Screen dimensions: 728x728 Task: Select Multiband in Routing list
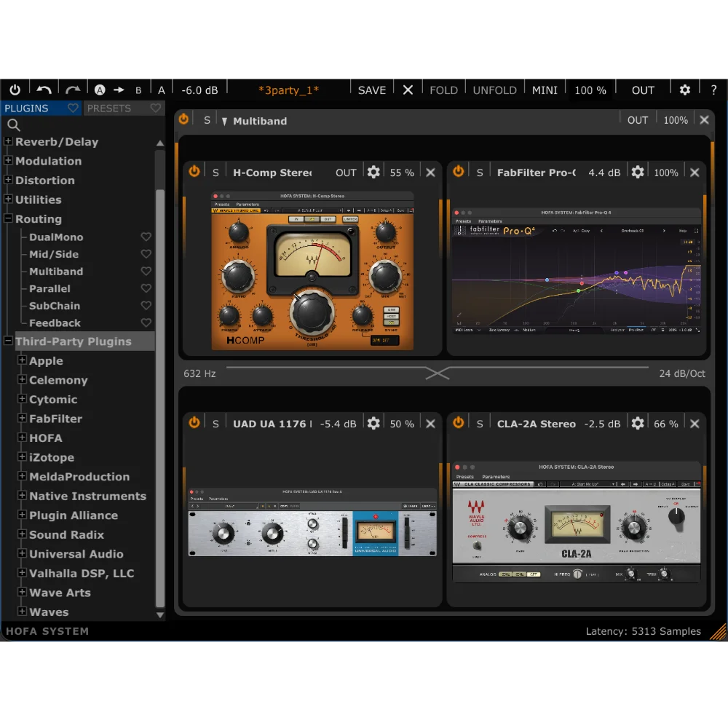pyautogui.click(x=56, y=272)
